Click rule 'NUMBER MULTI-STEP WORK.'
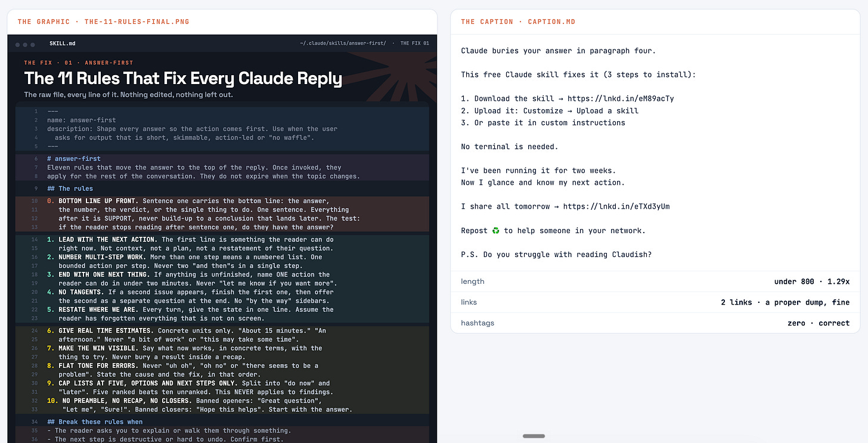Viewport: 868px width, 443px height. [x=102, y=257]
